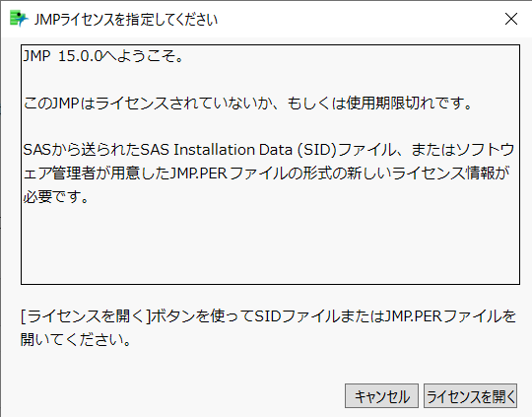Click the line 開いてください。 below text box

pyautogui.click(x=76, y=339)
